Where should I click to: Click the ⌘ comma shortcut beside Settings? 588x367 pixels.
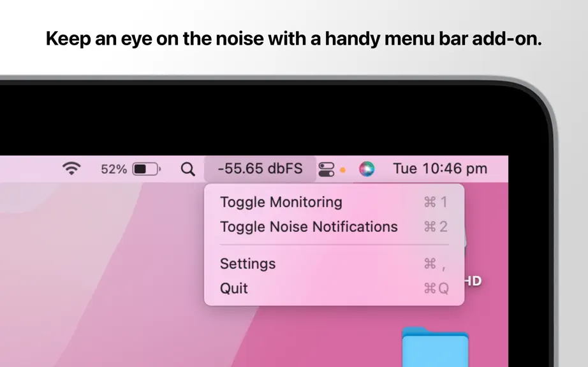435,264
